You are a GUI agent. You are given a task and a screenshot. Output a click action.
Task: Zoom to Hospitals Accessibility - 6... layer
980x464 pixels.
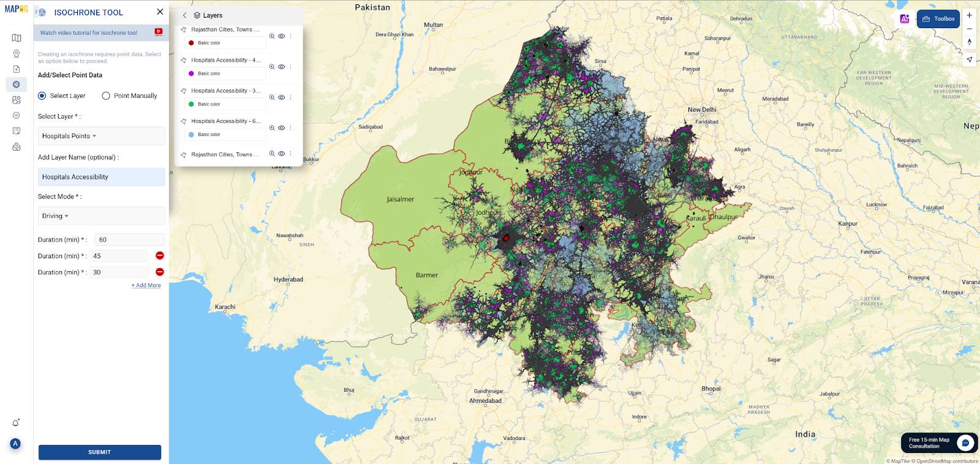click(x=272, y=128)
